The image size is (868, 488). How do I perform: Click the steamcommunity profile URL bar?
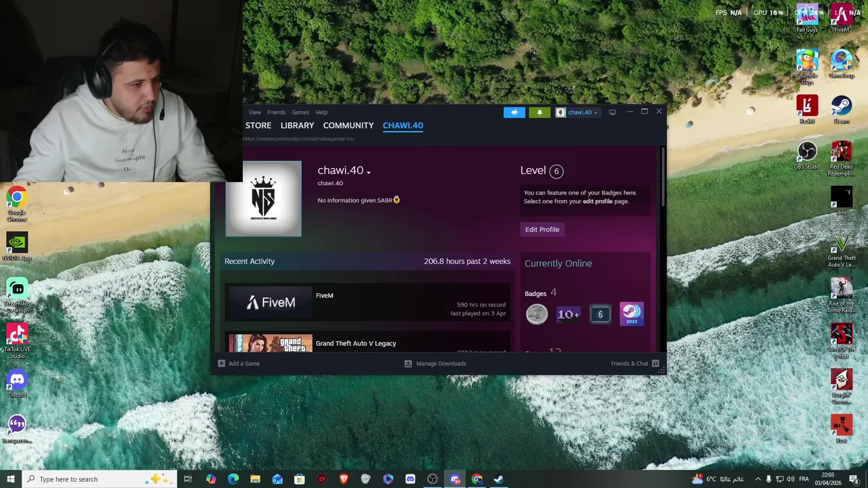pyautogui.click(x=298, y=139)
